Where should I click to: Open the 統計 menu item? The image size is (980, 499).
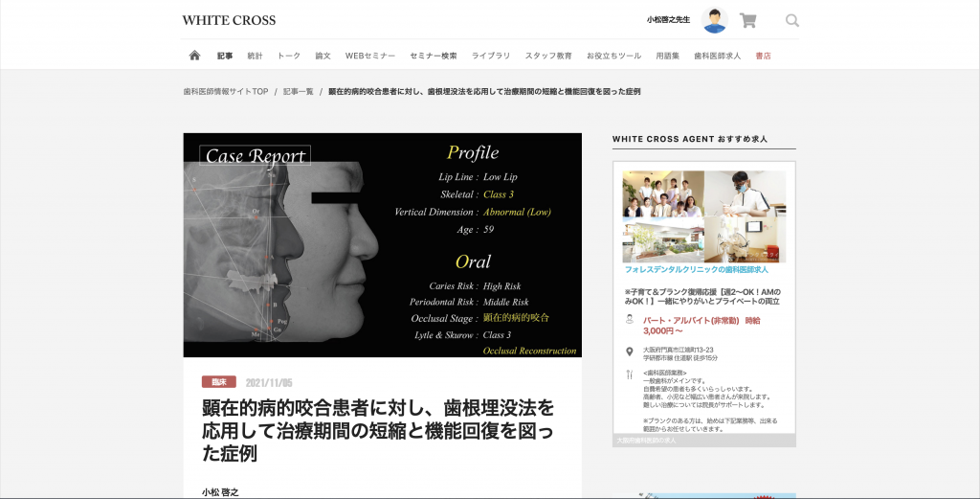coord(255,56)
